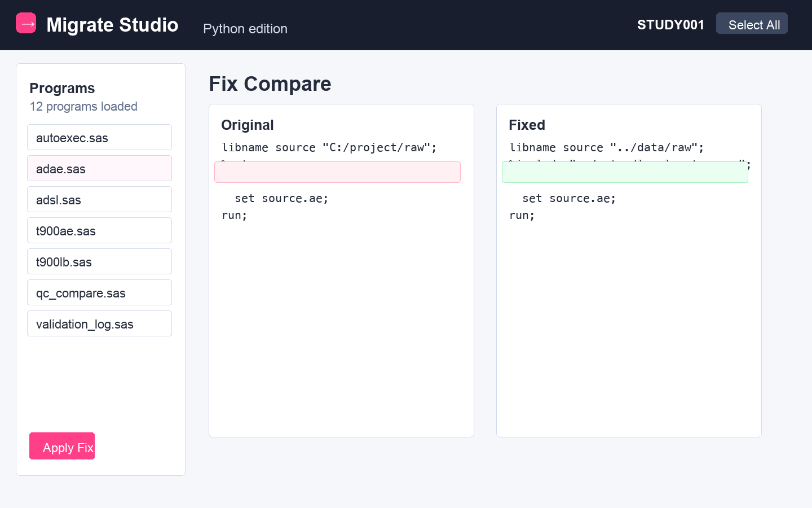The width and height of the screenshot is (812, 508).
Task: Click the STUDY001 study label
Action: click(x=670, y=25)
